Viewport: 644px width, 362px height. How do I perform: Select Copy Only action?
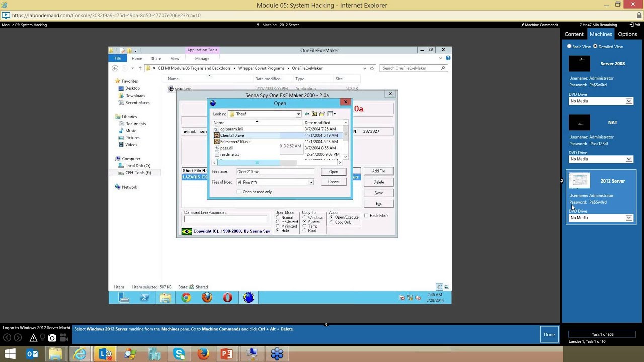click(x=331, y=222)
